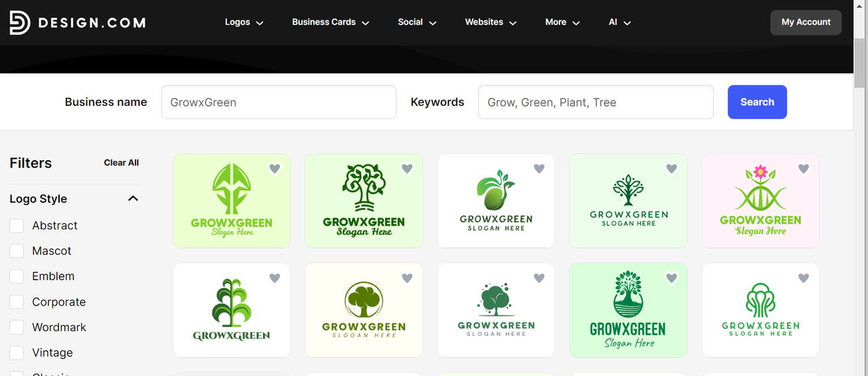
Task: Heart the circled tree cream logo
Action: 407,278
